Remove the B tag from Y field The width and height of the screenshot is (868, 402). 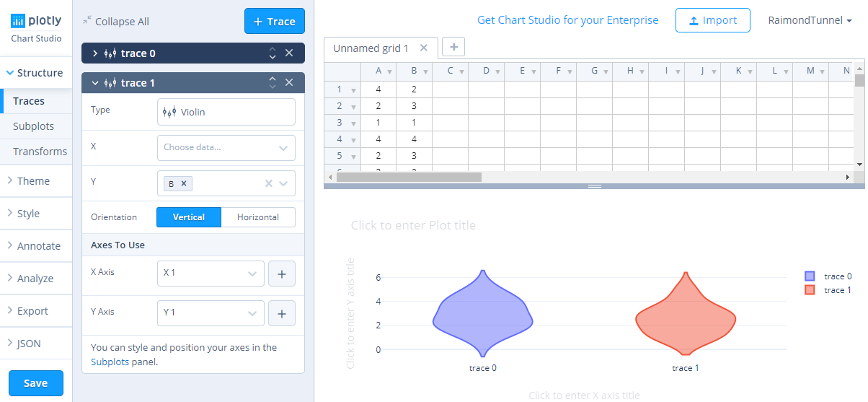184,184
